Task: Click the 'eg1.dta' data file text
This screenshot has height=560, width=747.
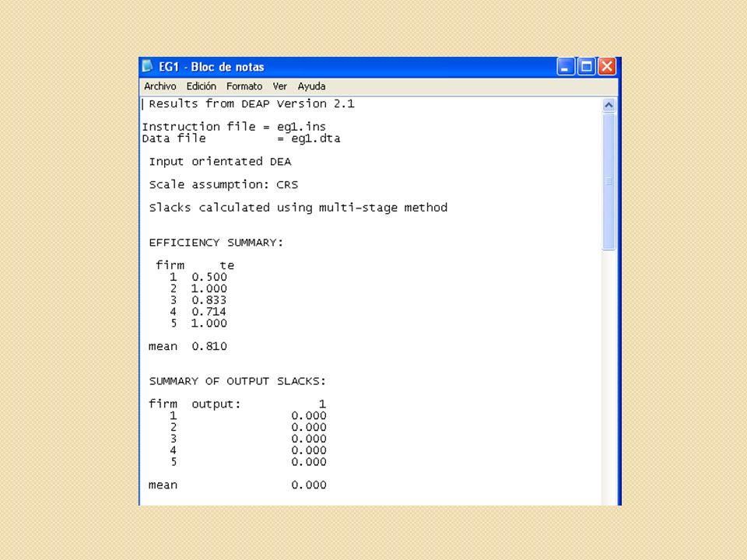Action: coord(315,138)
